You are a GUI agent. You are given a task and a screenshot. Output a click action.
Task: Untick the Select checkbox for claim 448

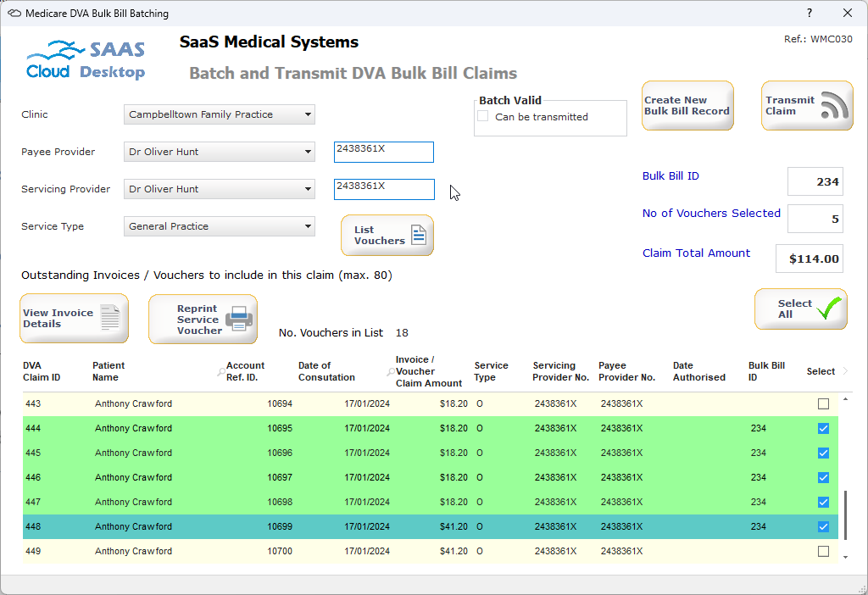(x=823, y=527)
